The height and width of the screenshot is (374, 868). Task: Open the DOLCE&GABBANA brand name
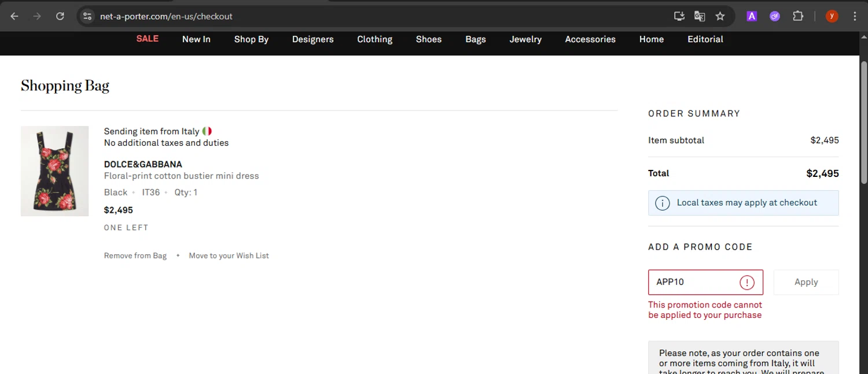[143, 164]
